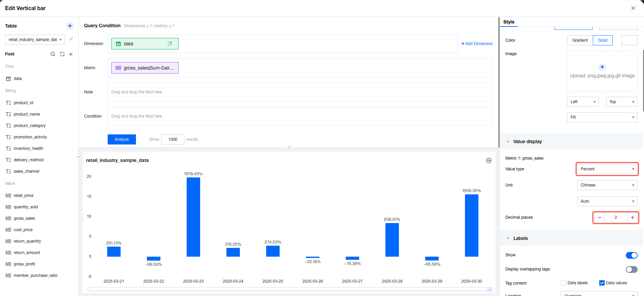This screenshot has width=644, height=296.
Task: Click the edit table pencil icon
Action: [71, 39]
